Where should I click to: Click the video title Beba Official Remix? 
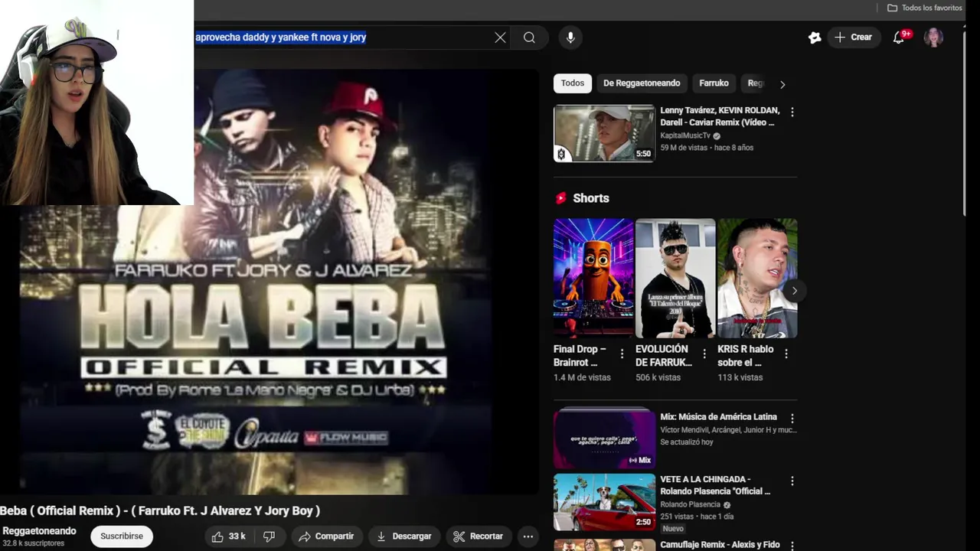pos(160,510)
